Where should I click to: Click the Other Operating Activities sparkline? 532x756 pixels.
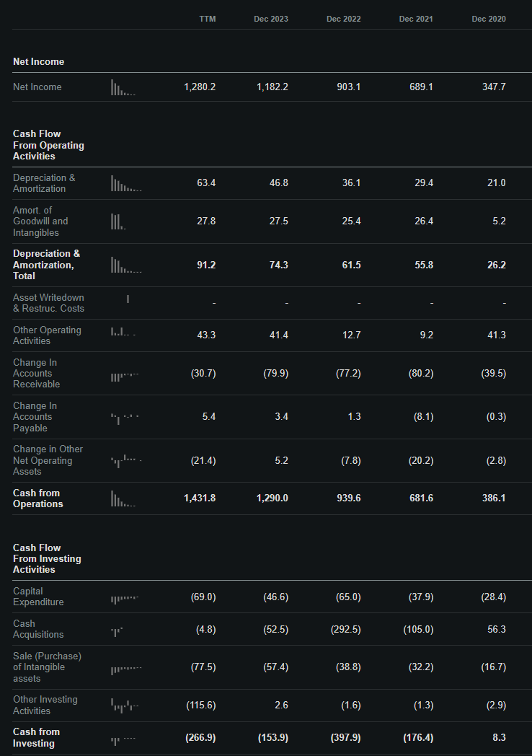pos(123,333)
